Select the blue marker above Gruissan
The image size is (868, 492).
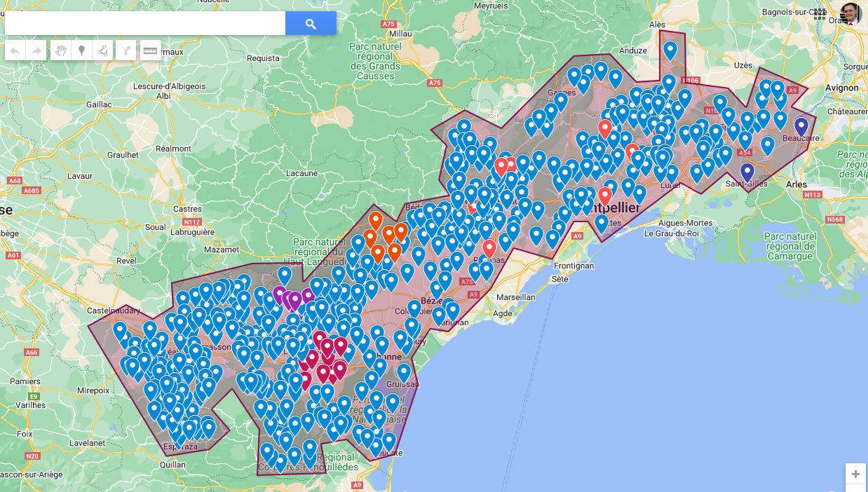(x=404, y=371)
